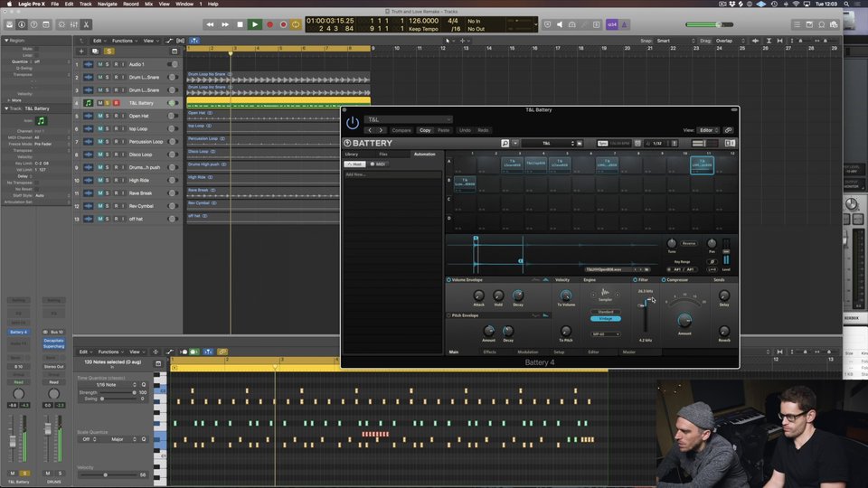The width and height of the screenshot is (868, 488).
Task: Solo the Open Hat track
Action: (x=108, y=116)
